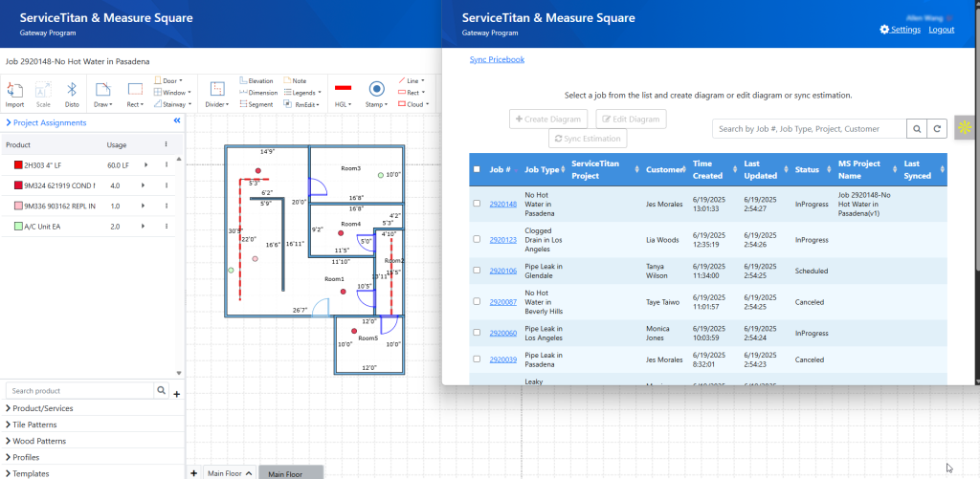Viewport: 980px width, 479px height.
Task: Open the Legends tool
Action: 301,93
